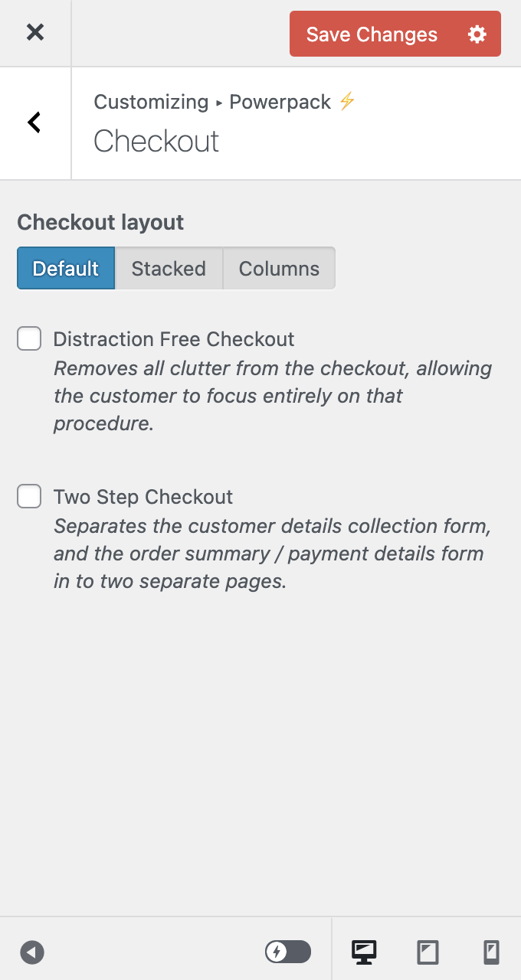Click the Checkout panel heading
Screen dimensions: 521x980
pos(156,141)
